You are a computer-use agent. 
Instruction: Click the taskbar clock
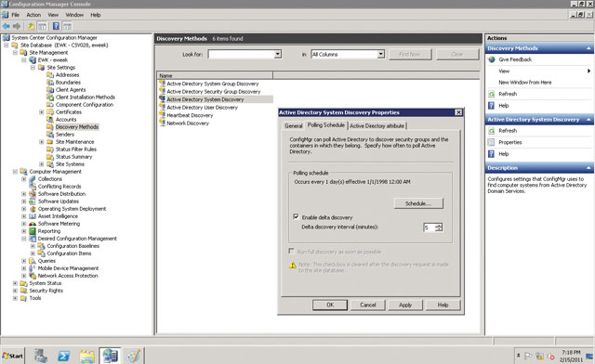(x=571, y=356)
